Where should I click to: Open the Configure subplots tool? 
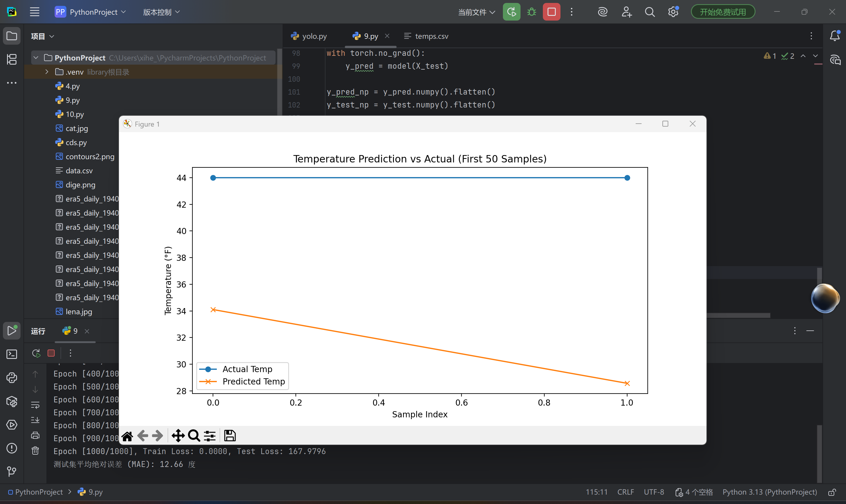point(209,436)
